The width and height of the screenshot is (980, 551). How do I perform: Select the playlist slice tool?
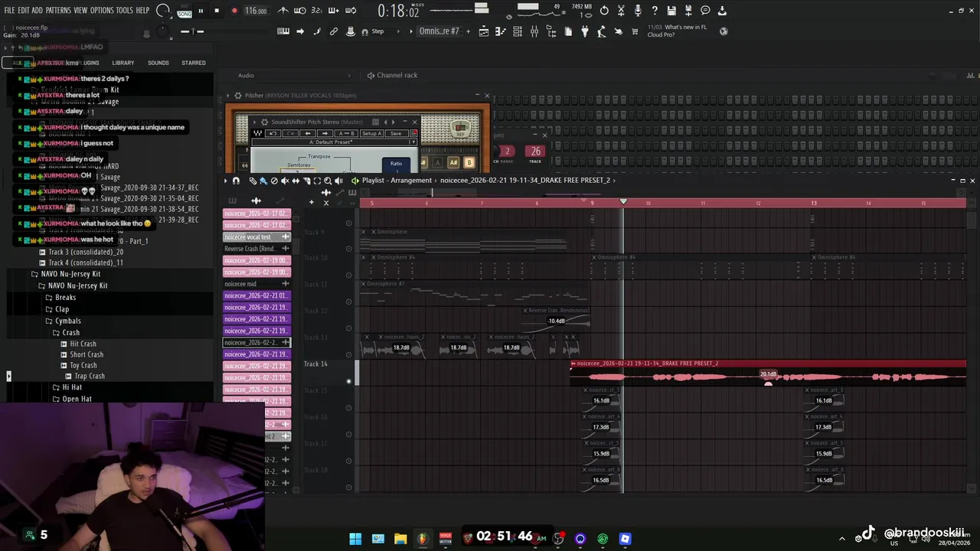tap(307, 181)
